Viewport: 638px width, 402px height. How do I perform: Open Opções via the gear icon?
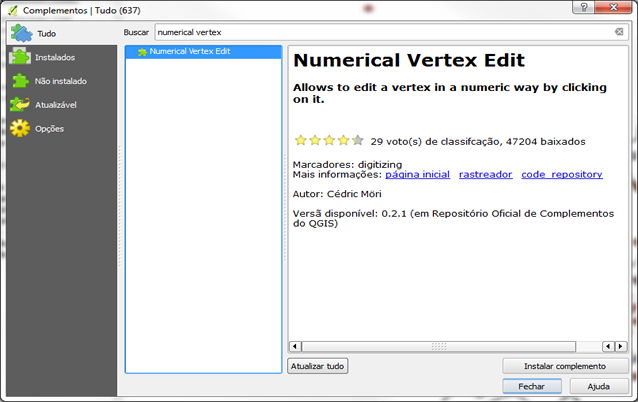(x=19, y=129)
